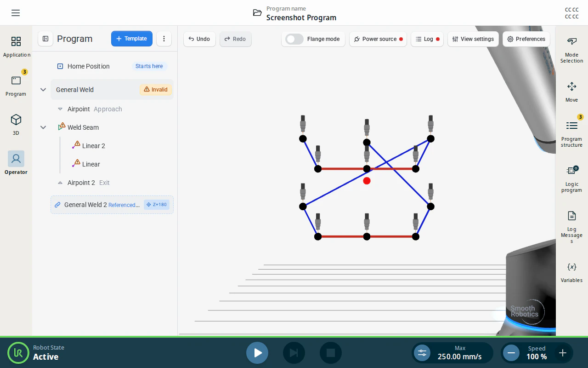Click the UR robot state icon
Viewport: 588px width, 368px height.
click(x=18, y=353)
